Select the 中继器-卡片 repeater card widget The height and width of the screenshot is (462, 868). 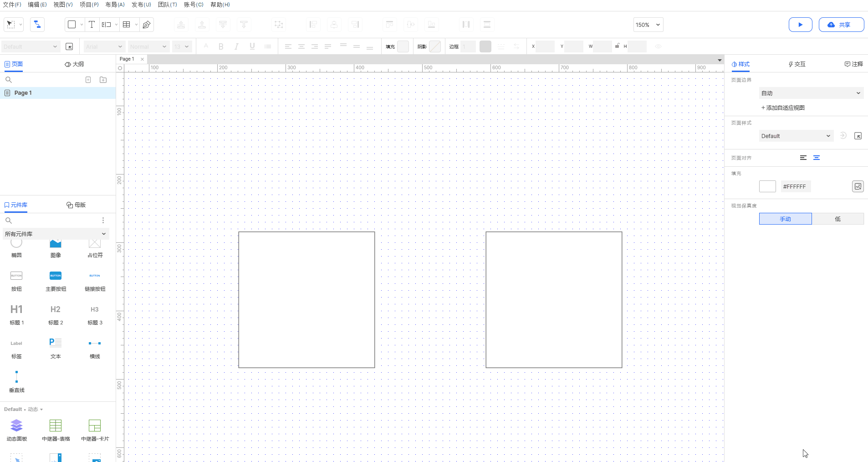click(95, 430)
